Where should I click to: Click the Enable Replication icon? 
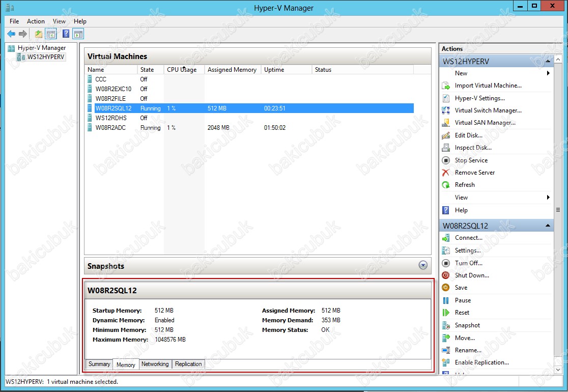pos(446,362)
